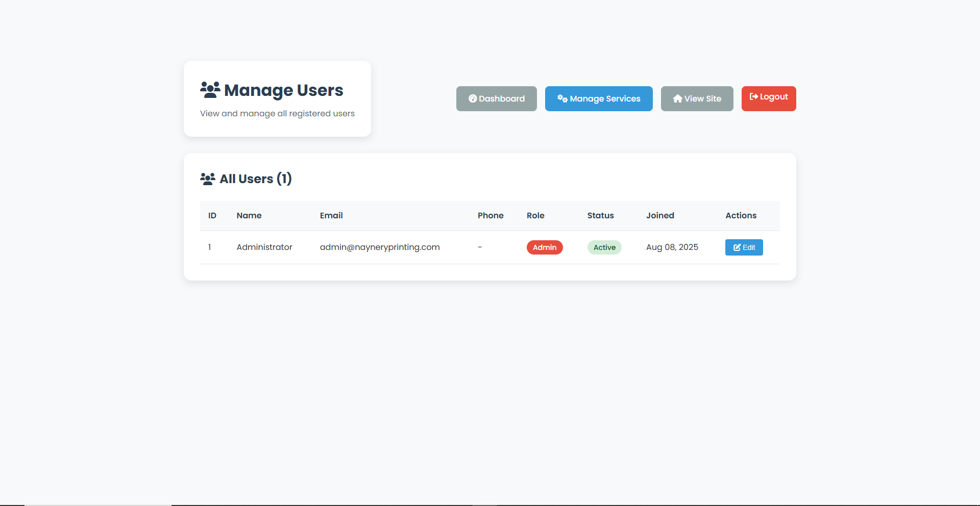This screenshot has width=980, height=506.
Task: Navigate to Manage Services
Action: coord(599,98)
